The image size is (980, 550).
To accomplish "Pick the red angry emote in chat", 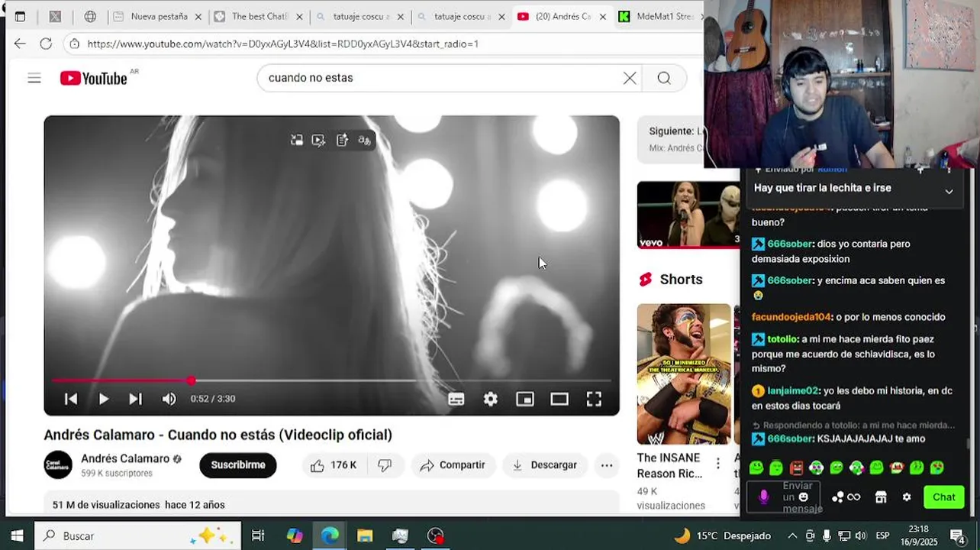I will click(796, 467).
